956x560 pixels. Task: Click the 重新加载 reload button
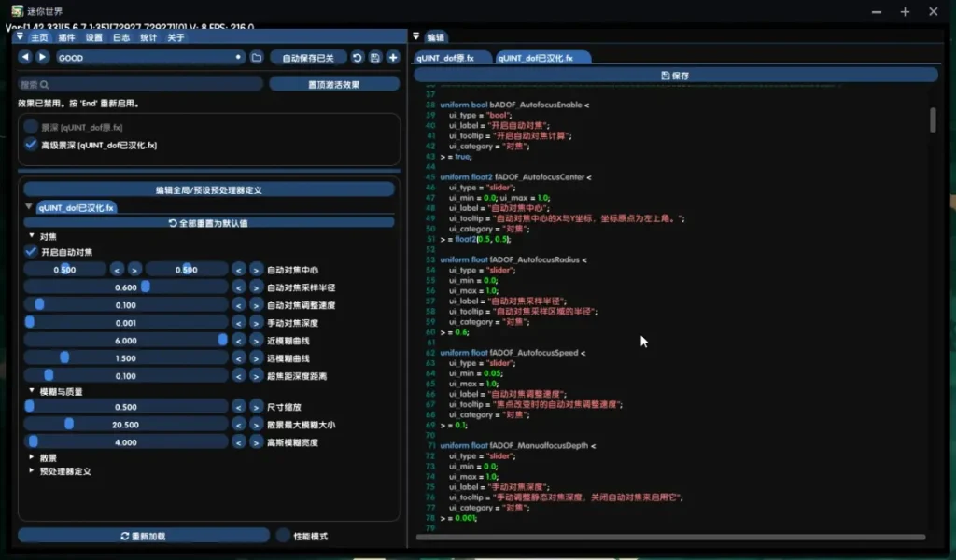[143, 536]
